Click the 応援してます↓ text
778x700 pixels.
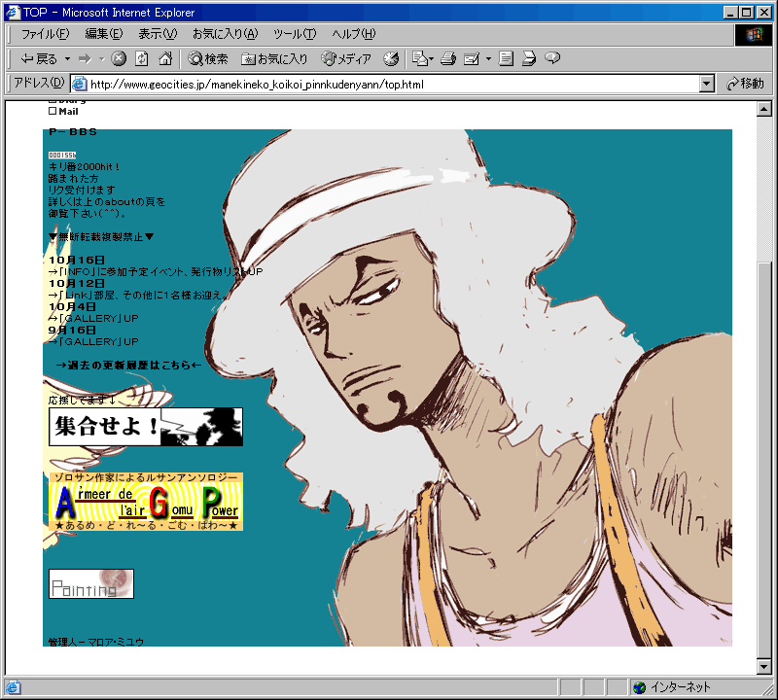[x=83, y=400]
